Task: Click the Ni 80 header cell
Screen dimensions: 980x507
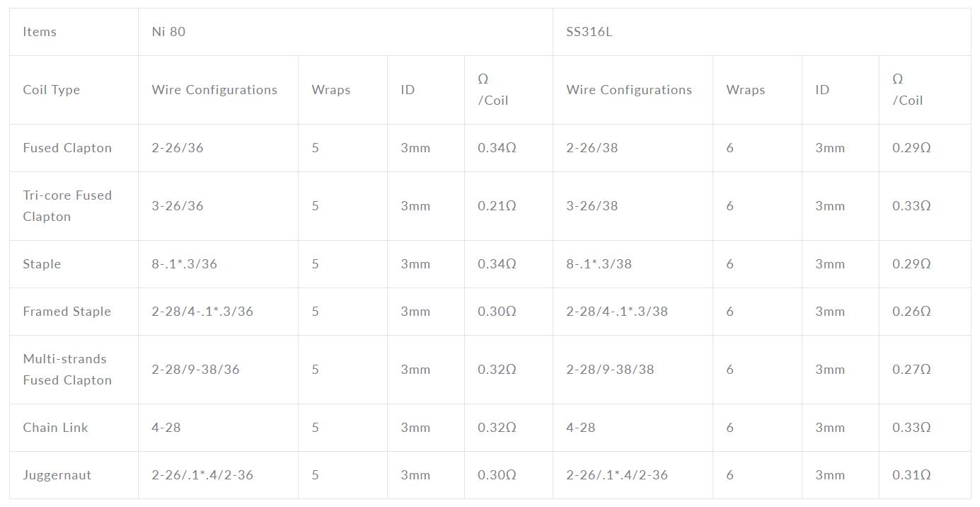Action: [x=345, y=32]
